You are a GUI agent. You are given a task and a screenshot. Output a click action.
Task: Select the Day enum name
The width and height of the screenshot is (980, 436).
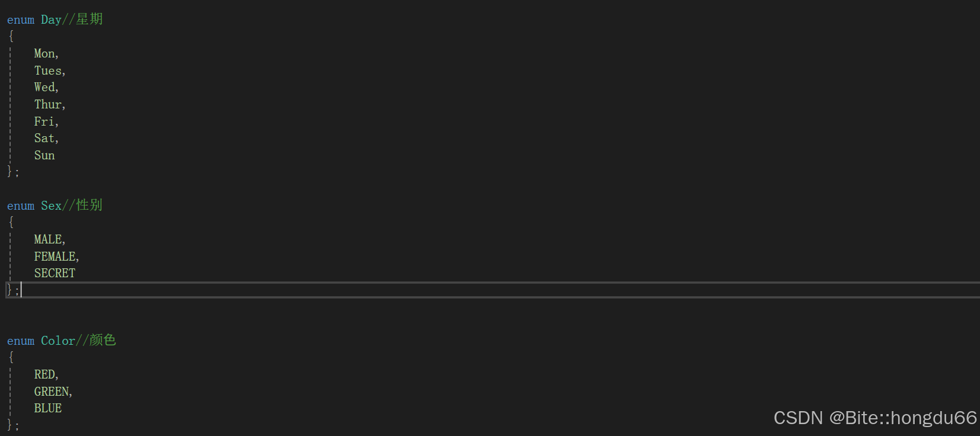[x=51, y=20]
